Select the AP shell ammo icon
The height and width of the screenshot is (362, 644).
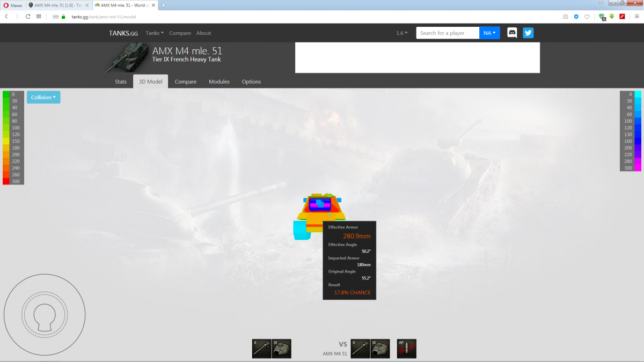407,349
